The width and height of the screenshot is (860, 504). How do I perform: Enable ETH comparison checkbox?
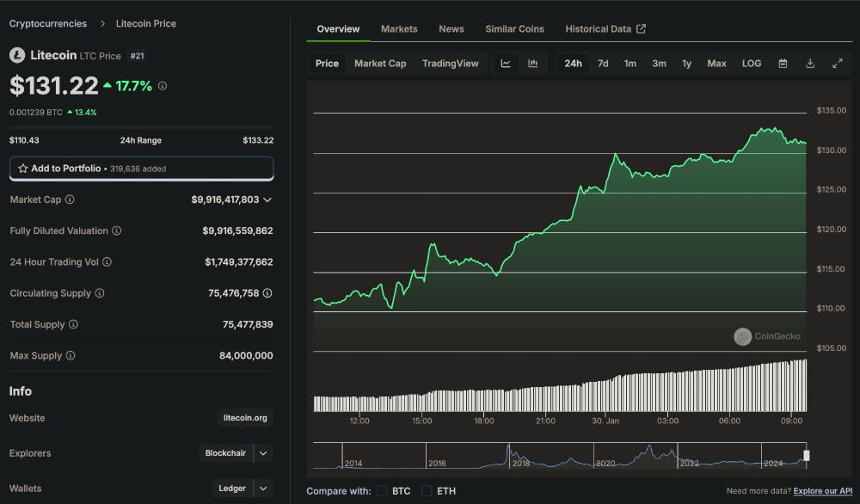pyautogui.click(x=427, y=491)
